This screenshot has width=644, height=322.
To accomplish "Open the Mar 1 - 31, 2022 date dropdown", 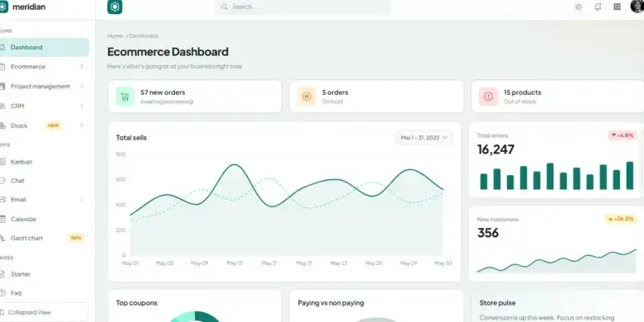I will tap(424, 138).
